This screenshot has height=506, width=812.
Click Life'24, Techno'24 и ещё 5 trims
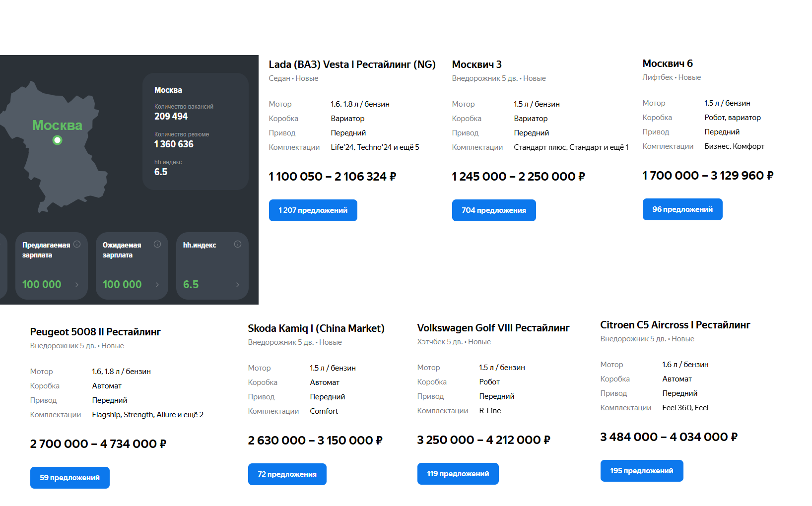click(x=375, y=147)
